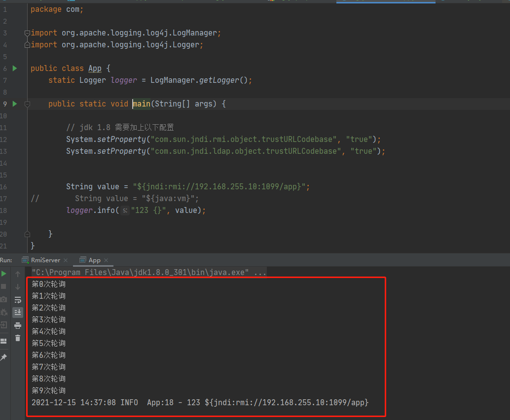
Task: Click the java.exe command line in console
Action: (x=149, y=272)
